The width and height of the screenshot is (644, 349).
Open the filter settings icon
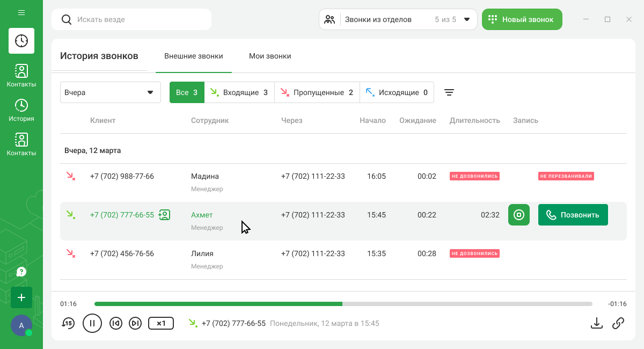click(449, 92)
